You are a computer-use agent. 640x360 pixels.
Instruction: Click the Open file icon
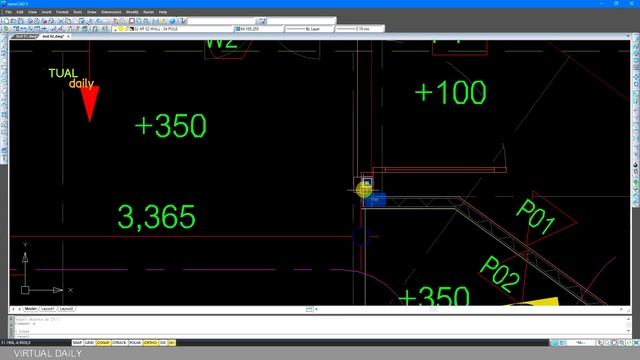click(14, 21)
